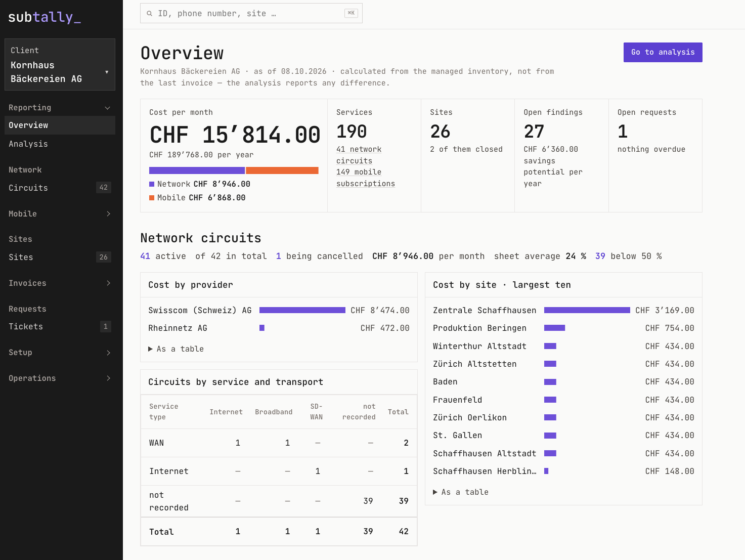This screenshot has width=745, height=560.
Task: Open Sites list in sidebar
Action: (x=60, y=257)
